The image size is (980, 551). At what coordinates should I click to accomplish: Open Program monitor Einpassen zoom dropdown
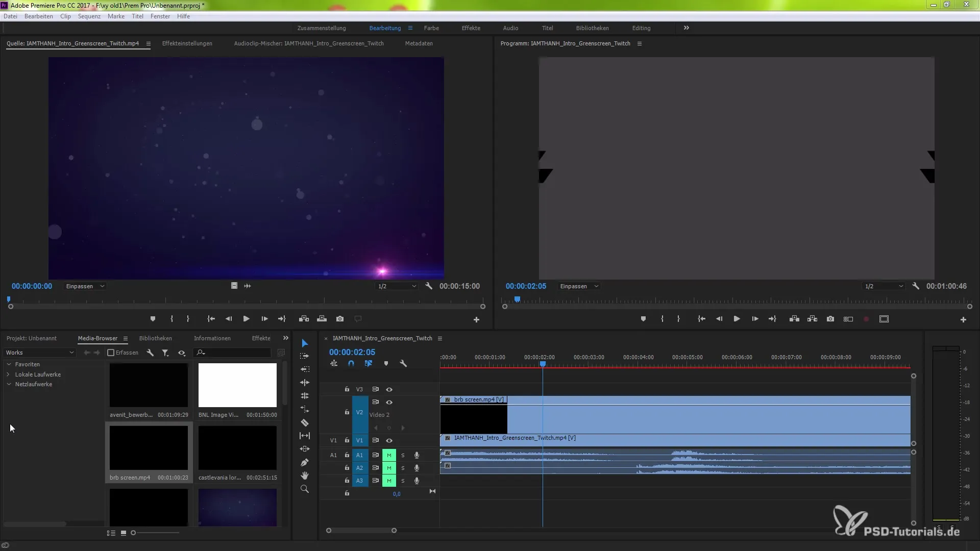coord(579,286)
